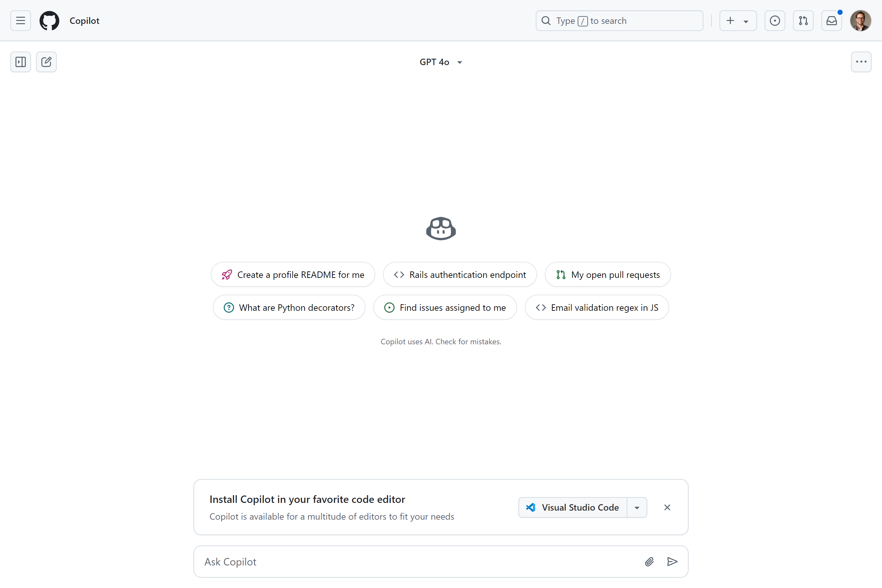Dismiss the install Copilot banner
882x588 pixels.
pyautogui.click(x=667, y=507)
